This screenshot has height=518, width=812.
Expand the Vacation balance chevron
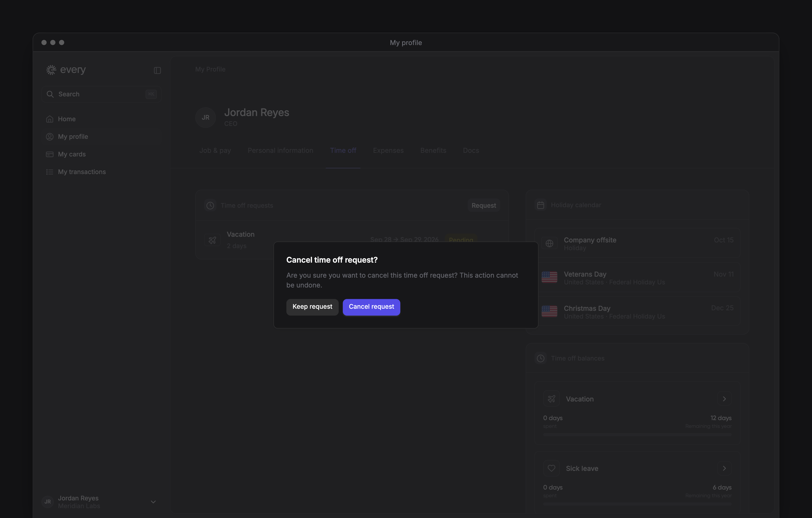(x=724, y=399)
